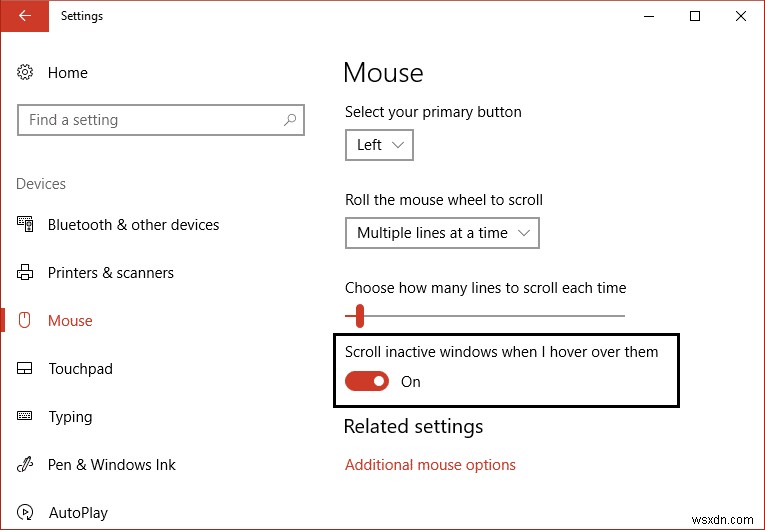Go to Home settings

67,73
